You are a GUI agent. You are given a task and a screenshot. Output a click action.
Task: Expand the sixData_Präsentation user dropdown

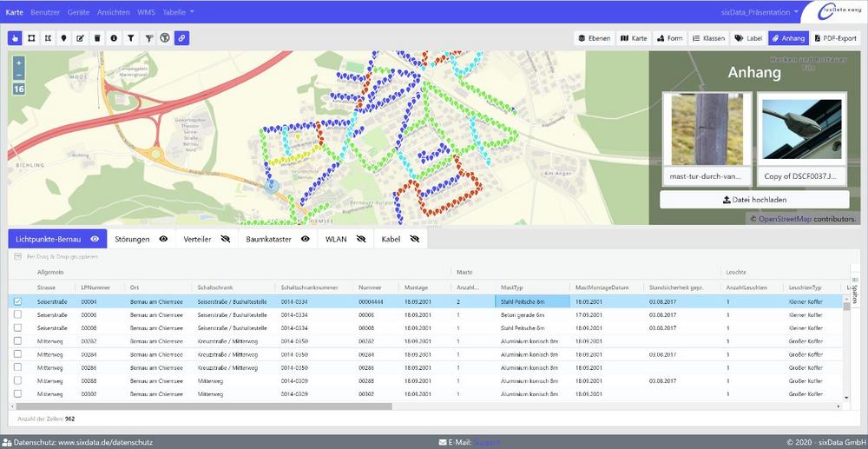pyautogui.click(x=756, y=12)
